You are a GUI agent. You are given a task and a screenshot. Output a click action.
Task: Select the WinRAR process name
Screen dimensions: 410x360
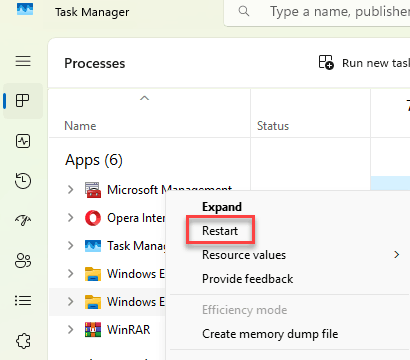pos(129,330)
